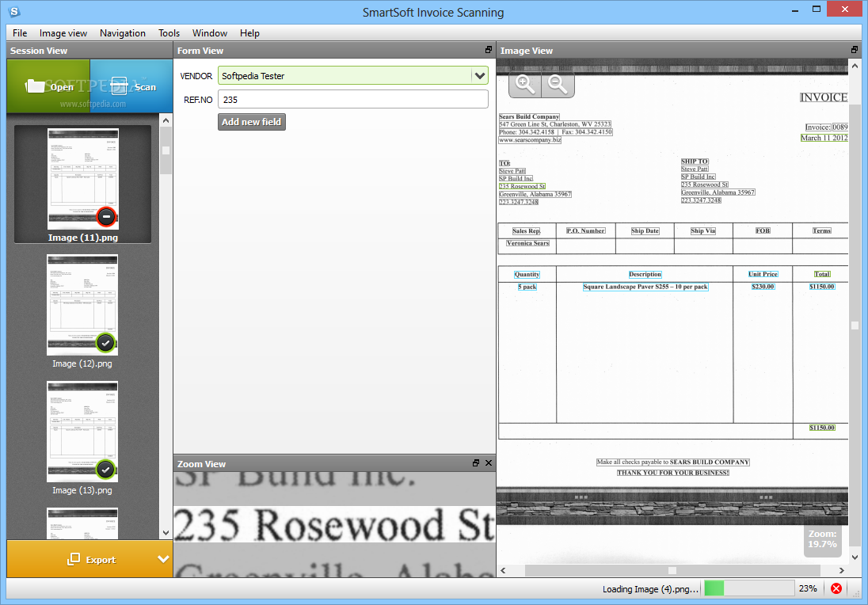
Task: Click Image View scroll up arrow
Action: pos(855,67)
